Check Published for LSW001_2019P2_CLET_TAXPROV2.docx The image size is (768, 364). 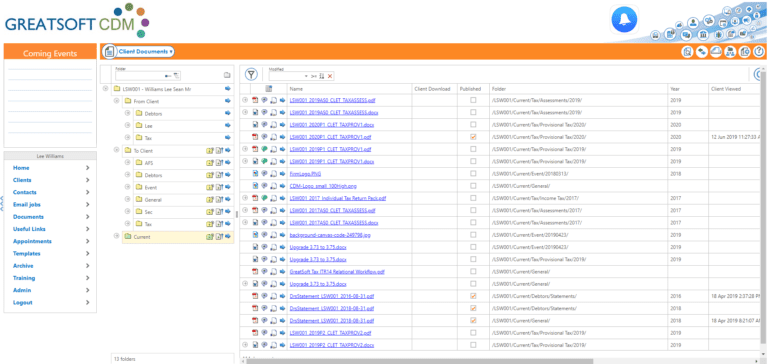click(473, 345)
